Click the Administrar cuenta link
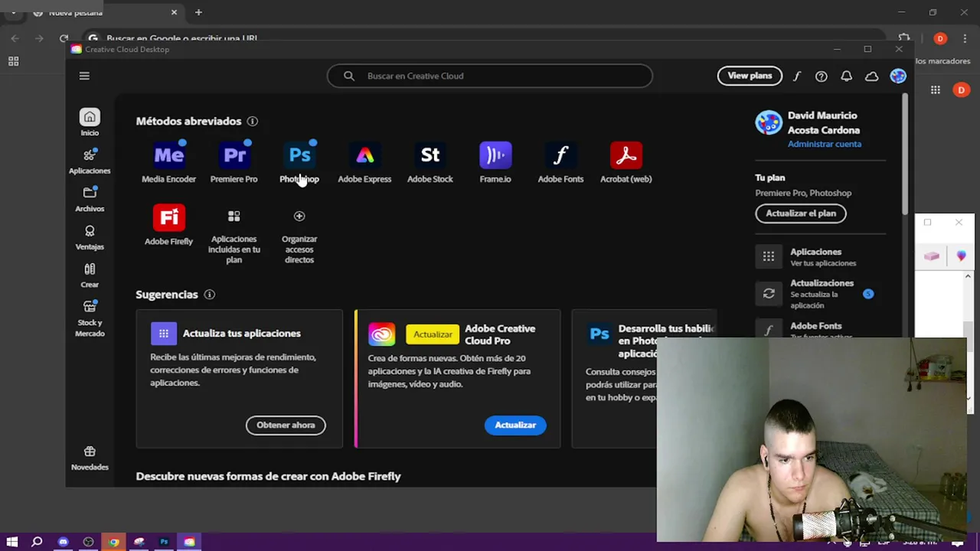The width and height of the screenshot is (980, 551). pos(824,144)
